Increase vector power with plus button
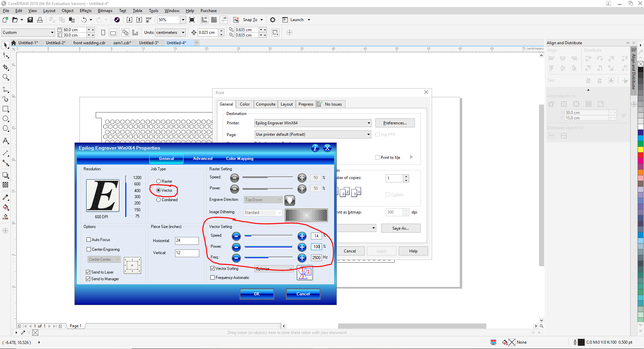 (302, 247)
